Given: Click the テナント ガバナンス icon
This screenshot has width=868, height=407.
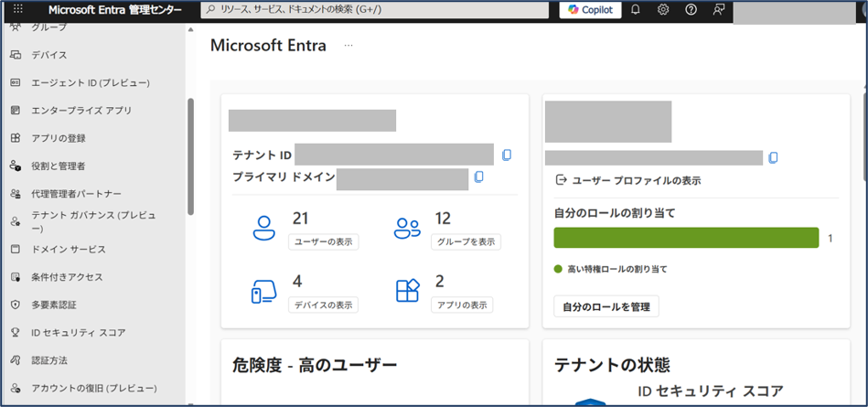Looking at the screenshot, I should tap(16, 221).
